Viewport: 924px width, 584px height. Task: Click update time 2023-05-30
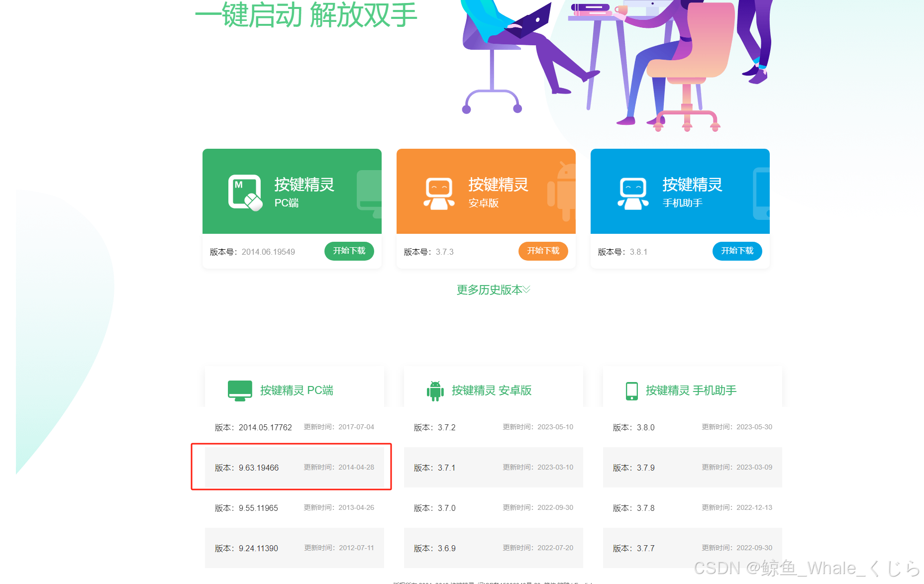pos(737,427)
